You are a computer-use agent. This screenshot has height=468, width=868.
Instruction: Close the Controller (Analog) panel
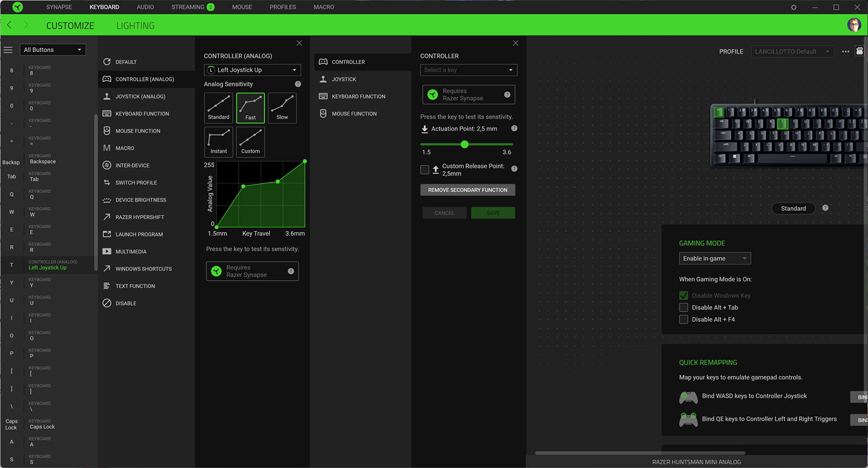tap(299, 43)
